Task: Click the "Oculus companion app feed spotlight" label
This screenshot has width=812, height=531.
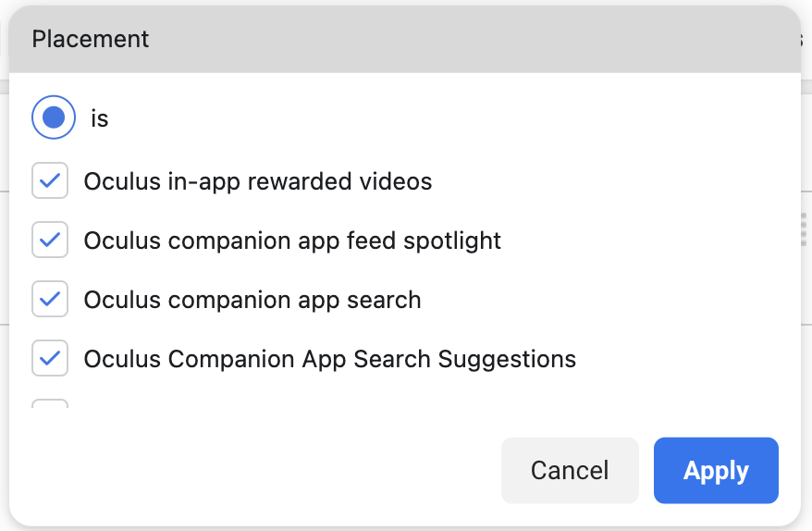Action: click(292, 241)
